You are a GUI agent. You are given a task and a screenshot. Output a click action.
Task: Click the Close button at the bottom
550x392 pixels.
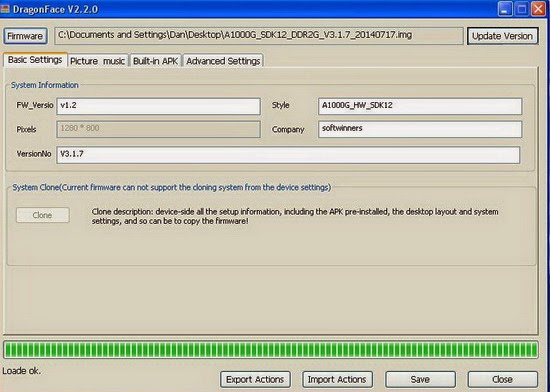pos(502,379)
